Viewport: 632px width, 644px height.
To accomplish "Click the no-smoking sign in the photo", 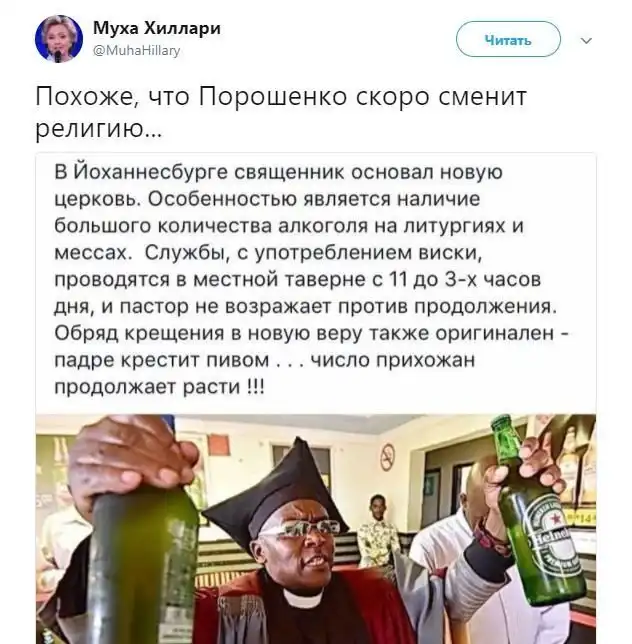I will (387, 457).
